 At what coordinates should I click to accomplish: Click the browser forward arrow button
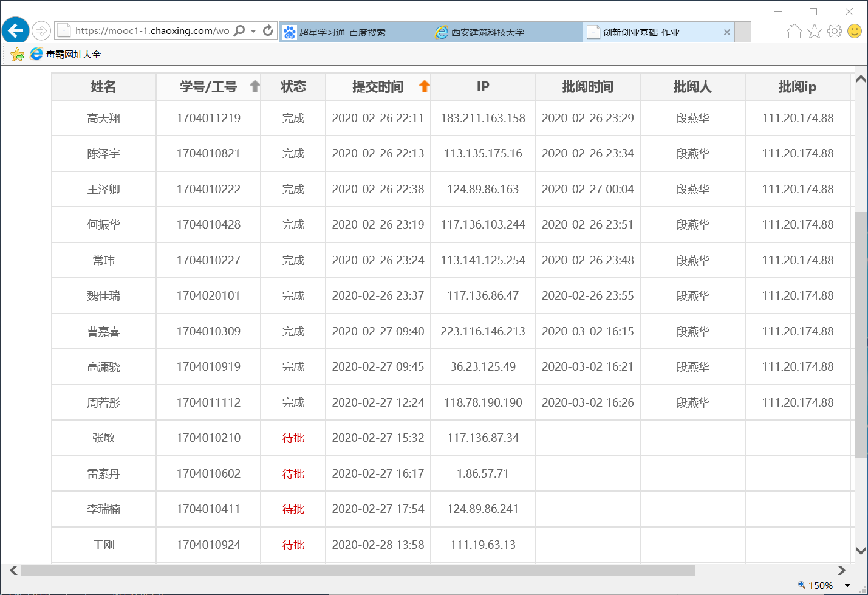(41, 30)
